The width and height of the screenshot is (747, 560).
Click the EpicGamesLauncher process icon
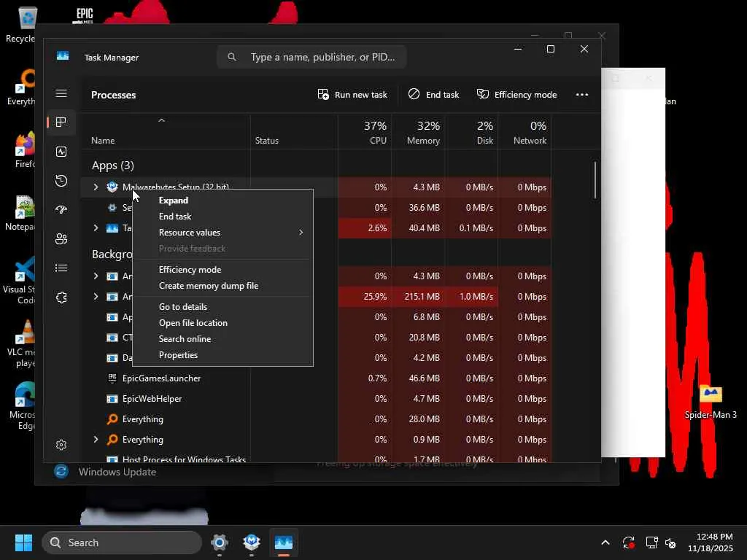coord(112,378)
